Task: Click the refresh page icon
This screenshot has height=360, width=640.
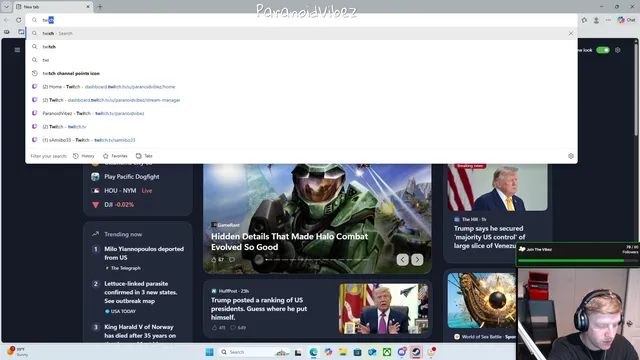Action: point(19,20)
